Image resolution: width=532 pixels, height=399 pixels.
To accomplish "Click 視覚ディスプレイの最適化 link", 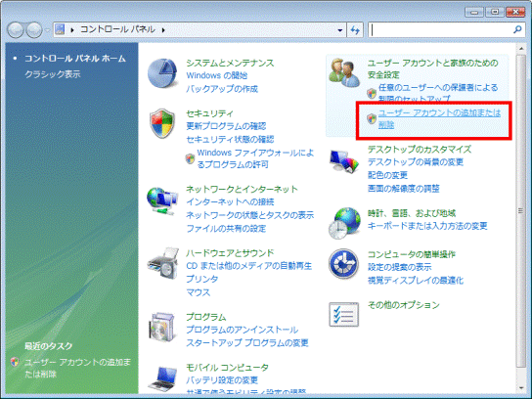I will coord(416,281).
